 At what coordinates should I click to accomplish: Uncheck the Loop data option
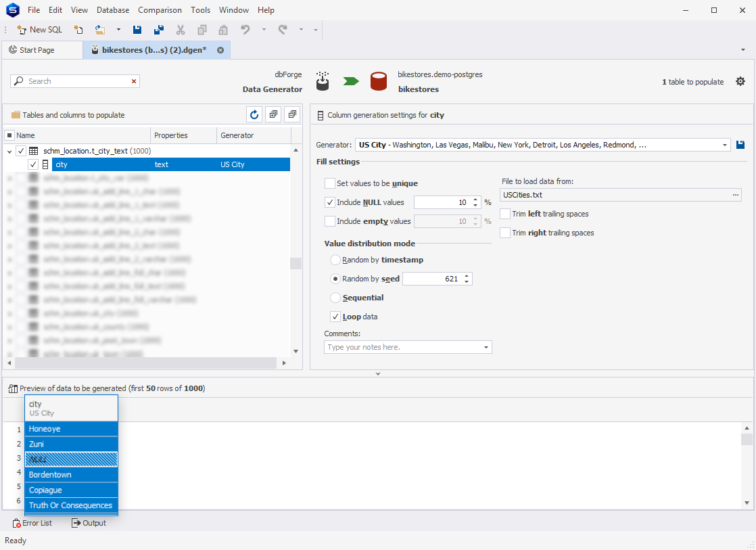pos(335,317)
